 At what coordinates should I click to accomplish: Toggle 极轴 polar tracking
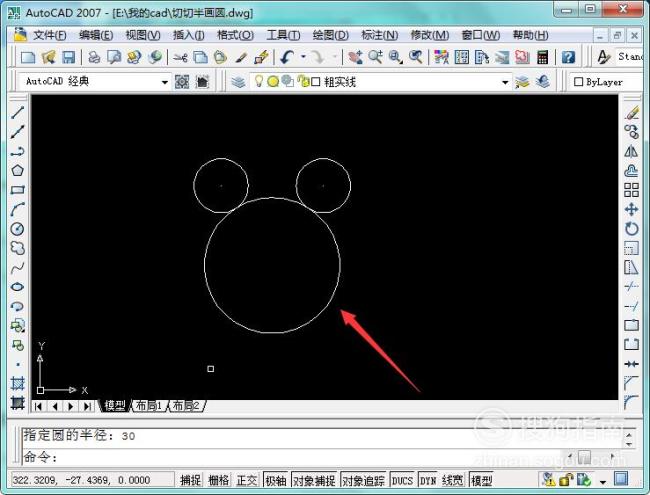(276, 480)
